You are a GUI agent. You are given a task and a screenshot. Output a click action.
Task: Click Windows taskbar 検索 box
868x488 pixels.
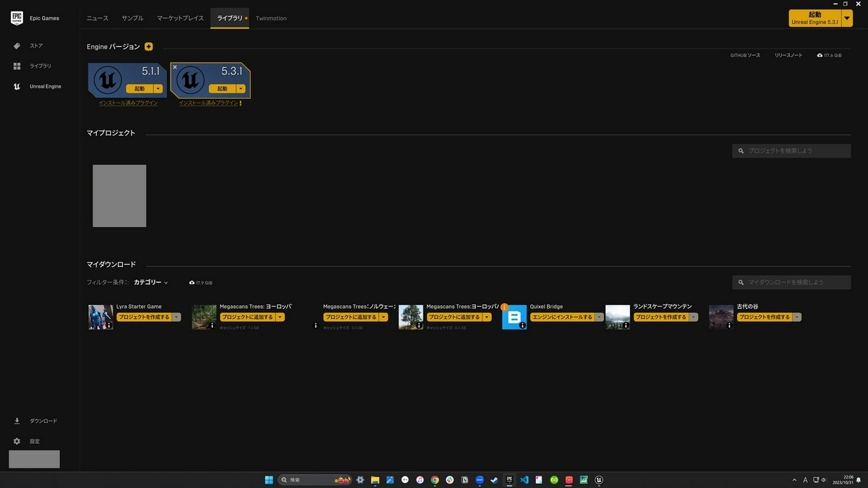[315, 480]
